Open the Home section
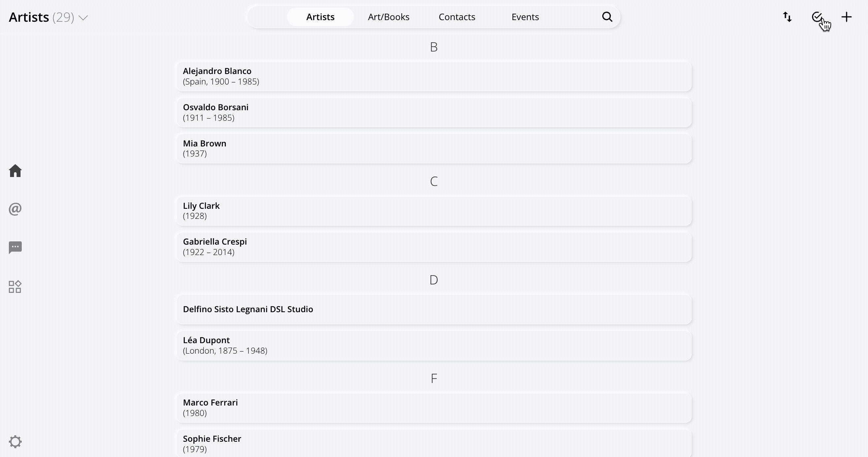 [15, 171]
